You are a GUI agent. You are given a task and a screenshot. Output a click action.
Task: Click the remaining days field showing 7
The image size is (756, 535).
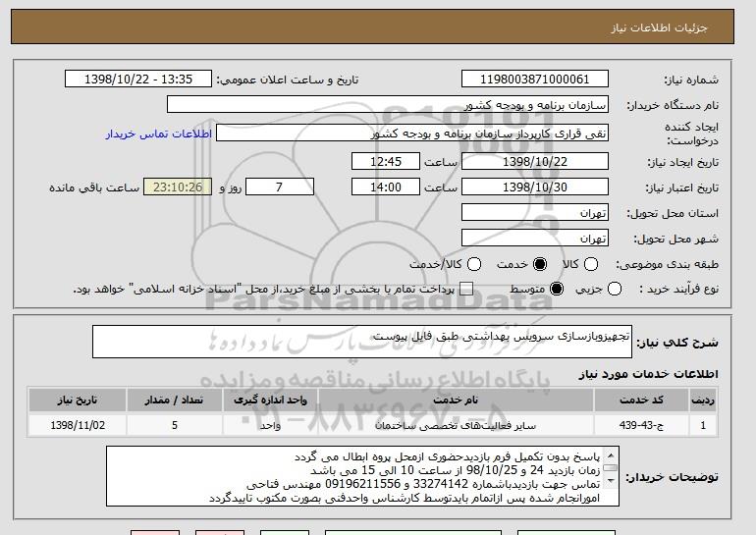pos(280,187)
